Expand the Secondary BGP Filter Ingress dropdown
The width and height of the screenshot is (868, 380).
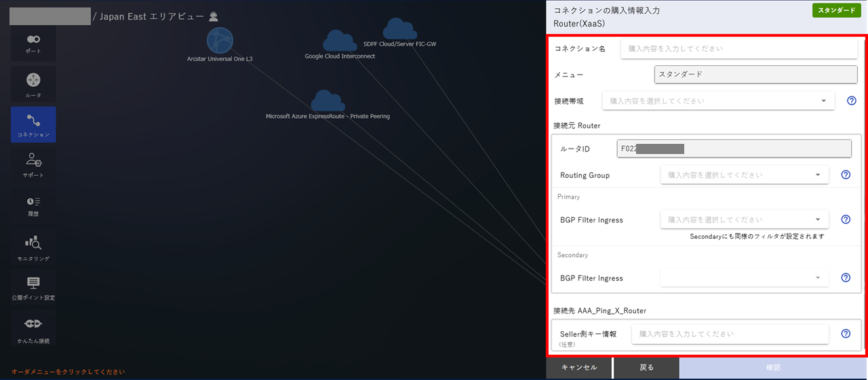[x=745, y=278]
